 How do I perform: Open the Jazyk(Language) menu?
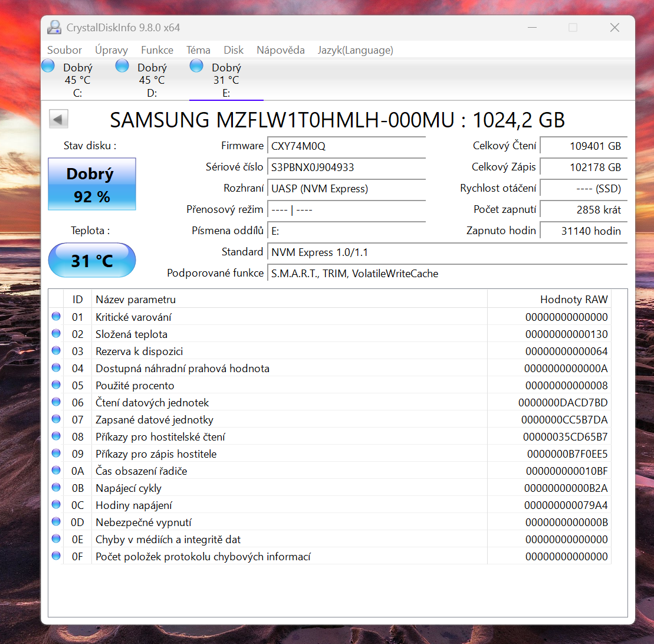(356, 50)
